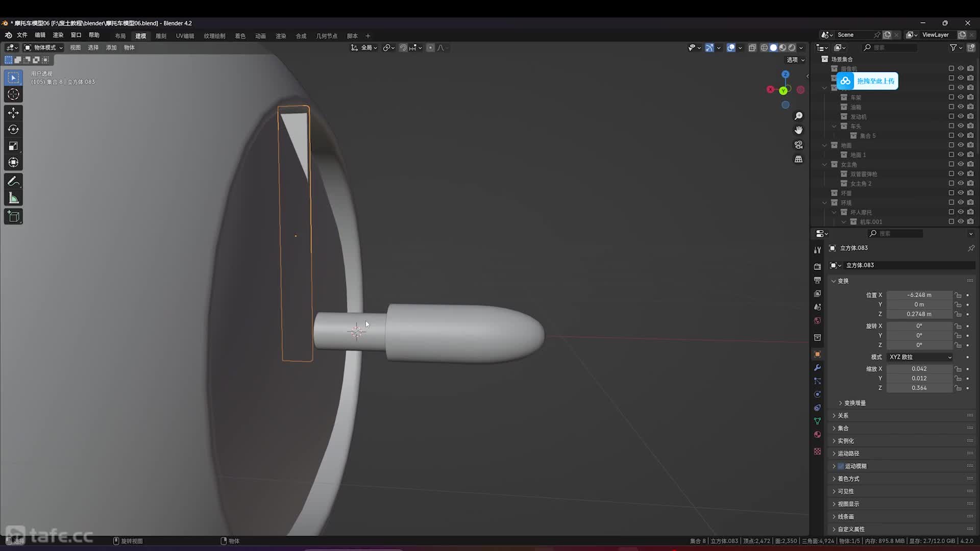This screenshot has width=980, height=551.
Task: Toggle exclude checkbox for 双管霰弹枪
Action: coord(951,174)
